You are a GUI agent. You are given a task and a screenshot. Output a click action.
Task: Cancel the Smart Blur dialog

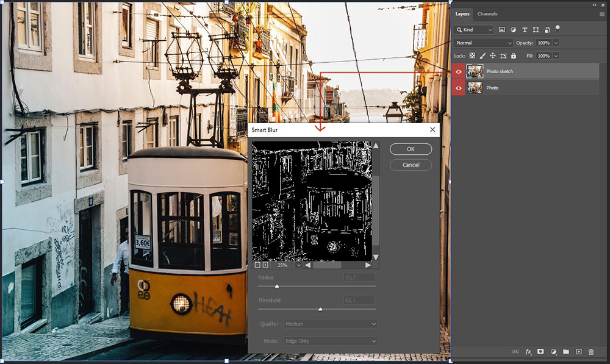411,165
